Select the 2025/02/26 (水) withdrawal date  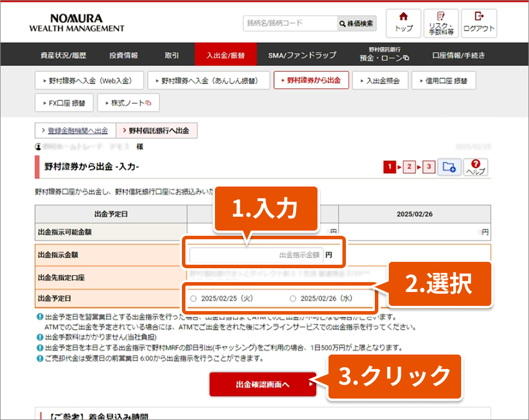(x=293, y=299)
